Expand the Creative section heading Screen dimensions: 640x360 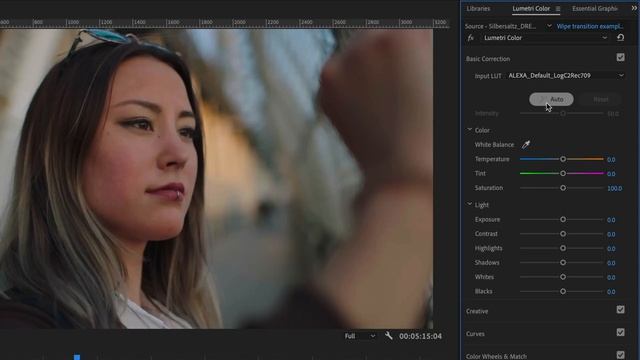tap(477, 311)
